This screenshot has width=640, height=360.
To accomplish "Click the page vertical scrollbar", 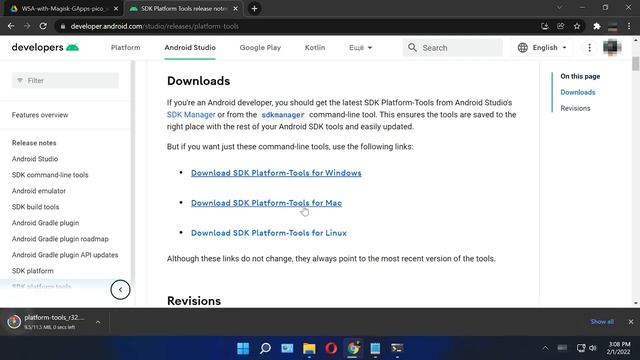I will (x=636, y=63).
